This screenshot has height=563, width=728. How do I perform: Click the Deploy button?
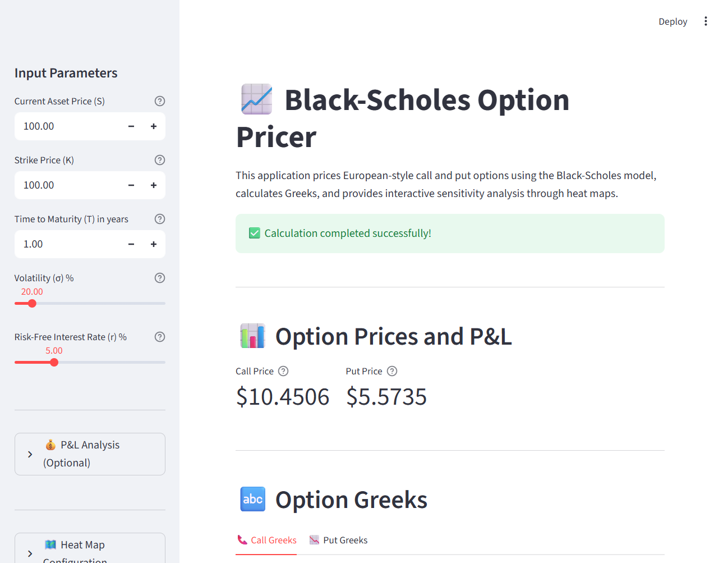click(672, 21)
